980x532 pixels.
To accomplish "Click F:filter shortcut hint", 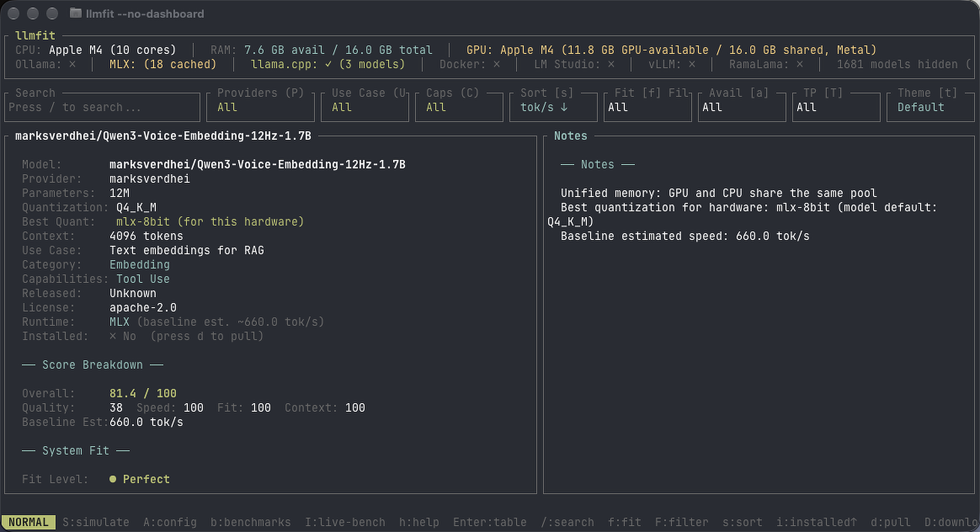I will tap(682, 522).
